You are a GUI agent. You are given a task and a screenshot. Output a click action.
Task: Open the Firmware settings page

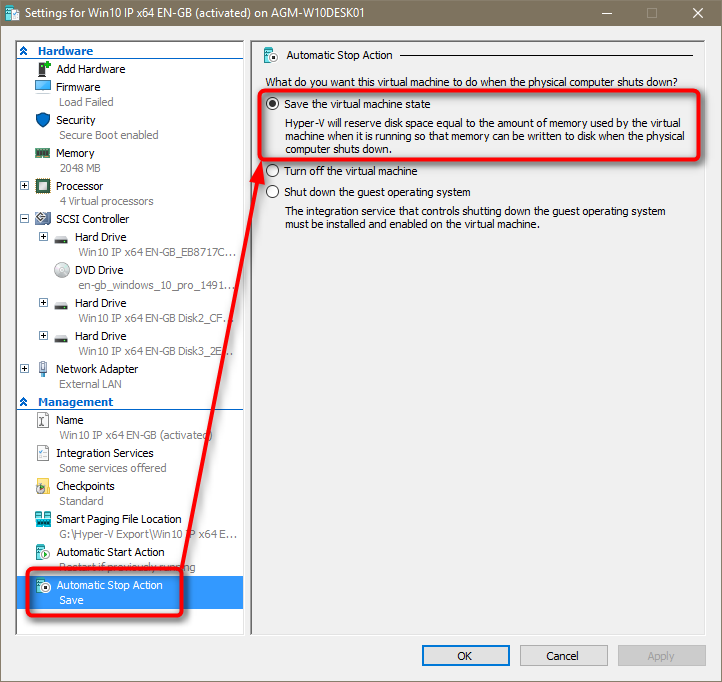tap(78, 87)
